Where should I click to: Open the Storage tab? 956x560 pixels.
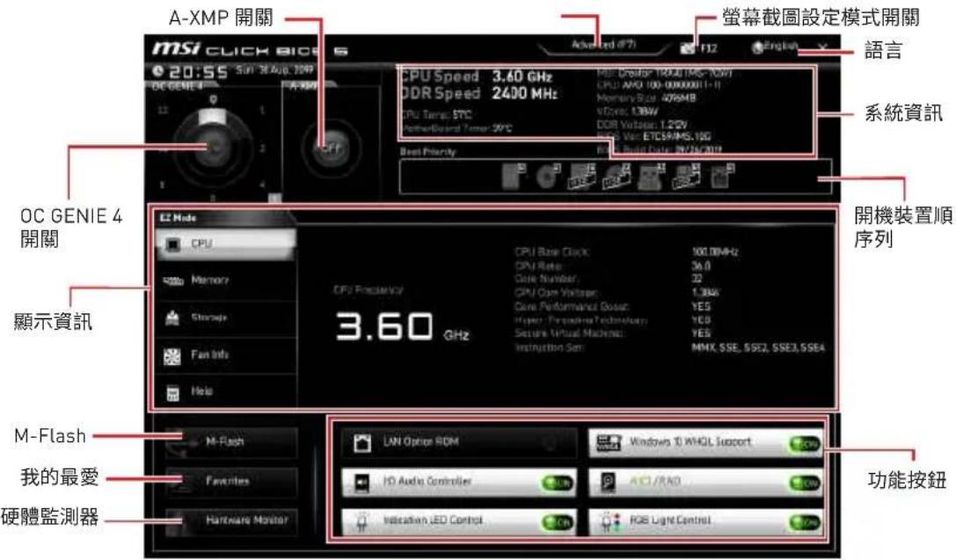click(226, 317)
